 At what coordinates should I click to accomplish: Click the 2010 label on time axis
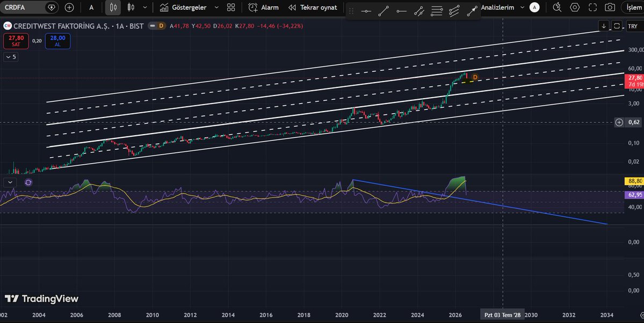click(x=153, y=315)
